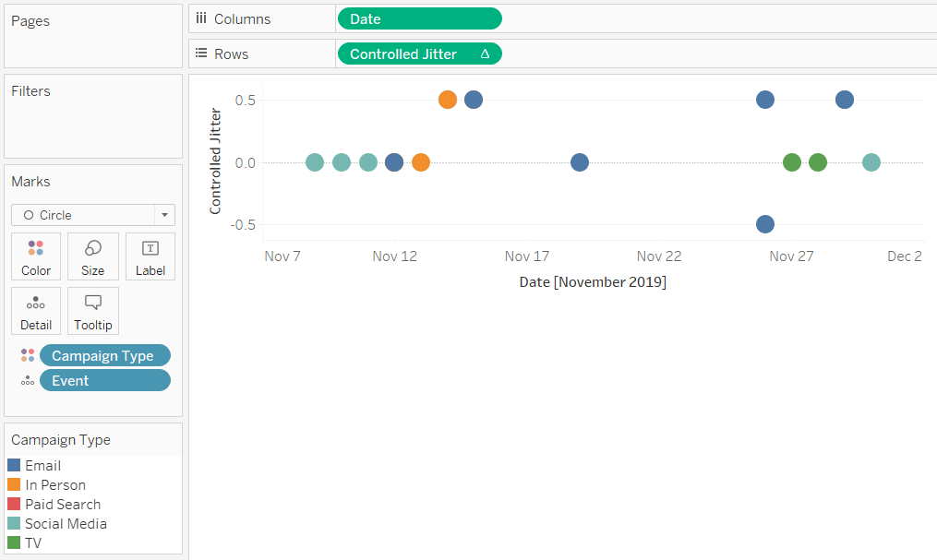Click the delta on Controlled Jitter pill
937x560 pixels.
tap(486, 54)
